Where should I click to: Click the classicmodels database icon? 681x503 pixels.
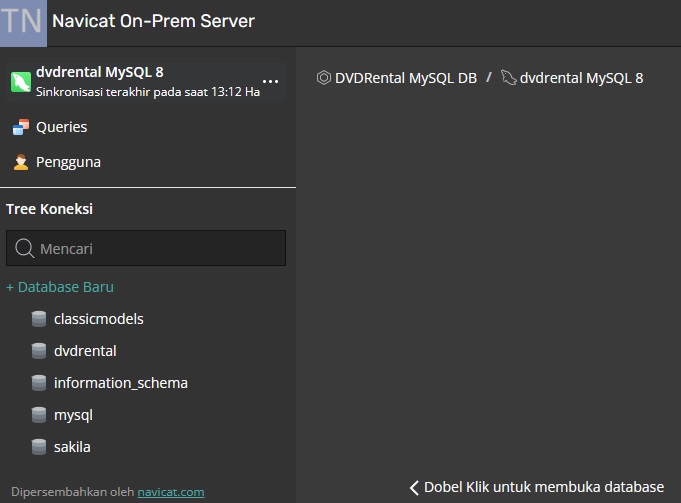coord(39,319)
